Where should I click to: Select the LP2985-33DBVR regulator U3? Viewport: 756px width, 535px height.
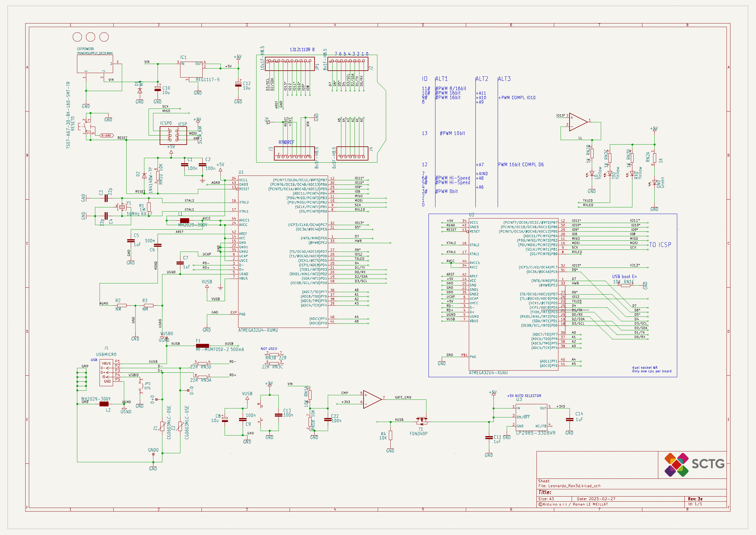pos(532,417)
